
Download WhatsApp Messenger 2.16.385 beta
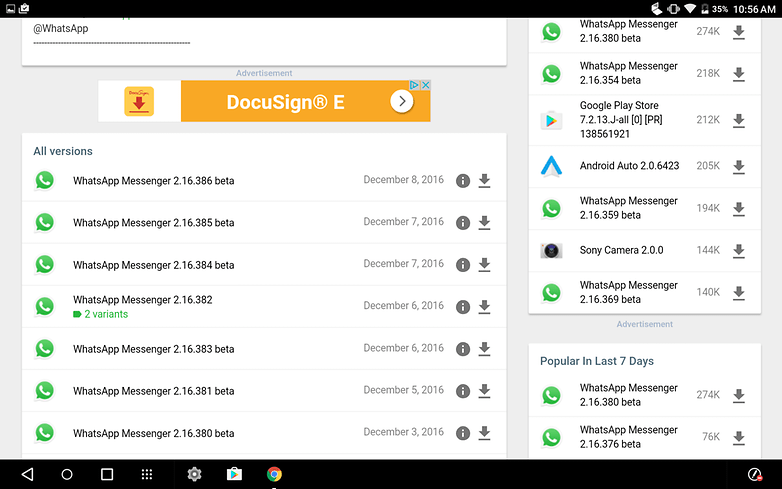tap(484, 222)
